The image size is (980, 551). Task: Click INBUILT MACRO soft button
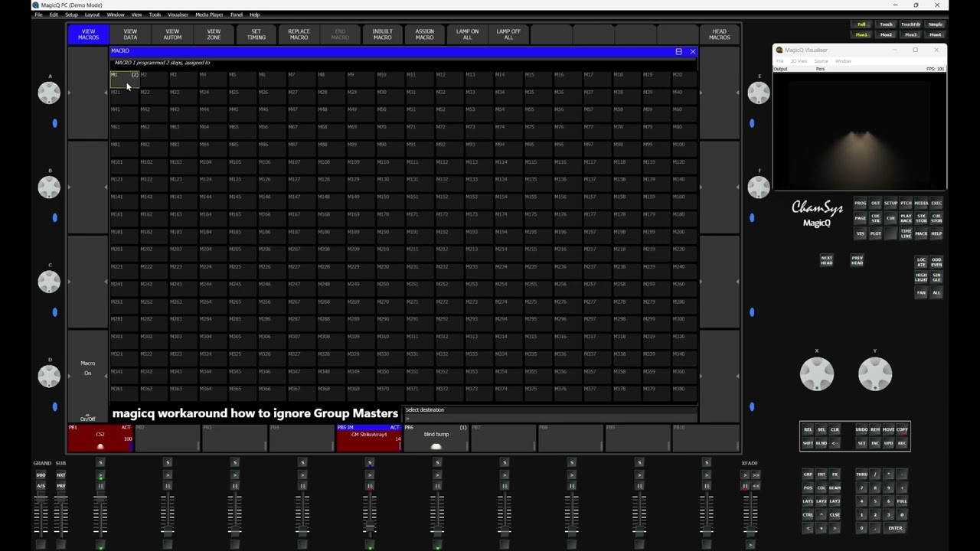(383, 34)
